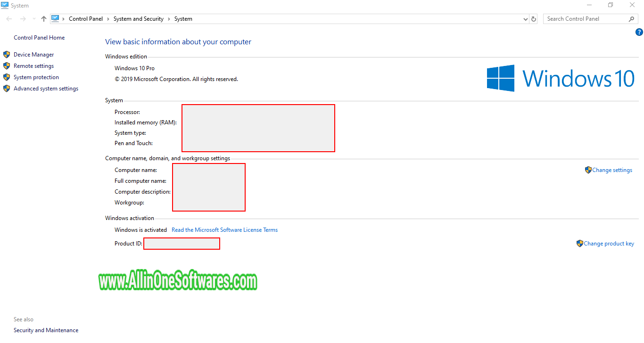Click shield icon beside Advanced system settings
Viewport: 644px width, 343px height.
(7, 89)
